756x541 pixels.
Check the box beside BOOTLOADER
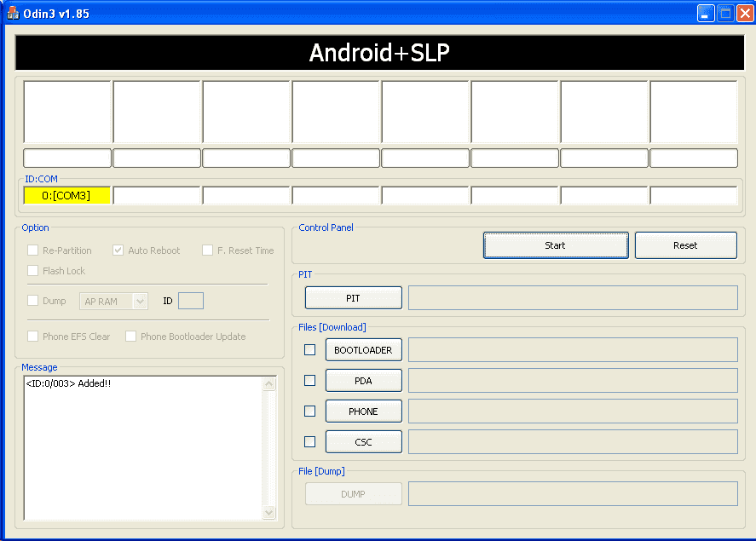[x=310, y=350]
